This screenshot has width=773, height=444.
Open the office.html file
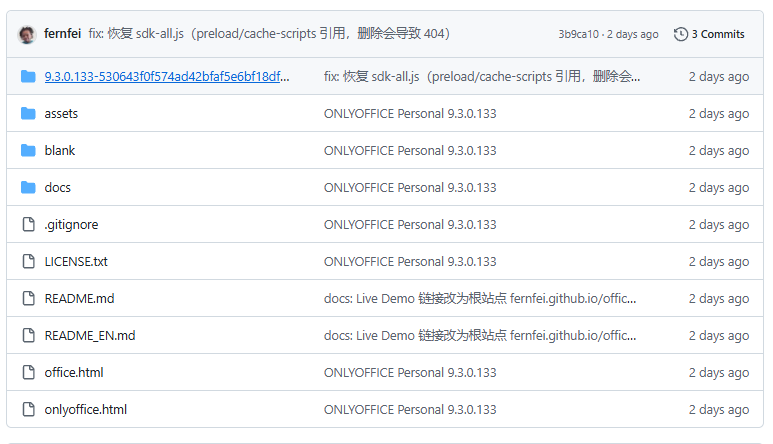74,372
